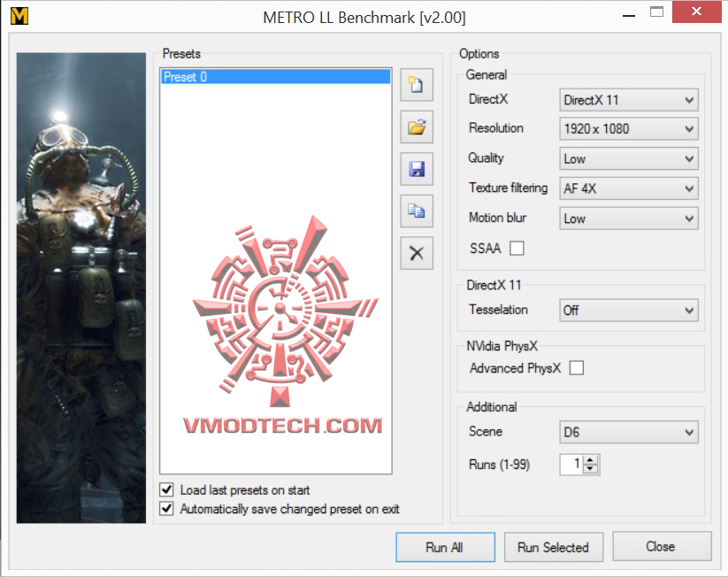Select Preset 0 in the presets list
The image size is (728, 577).
[276, 77]
